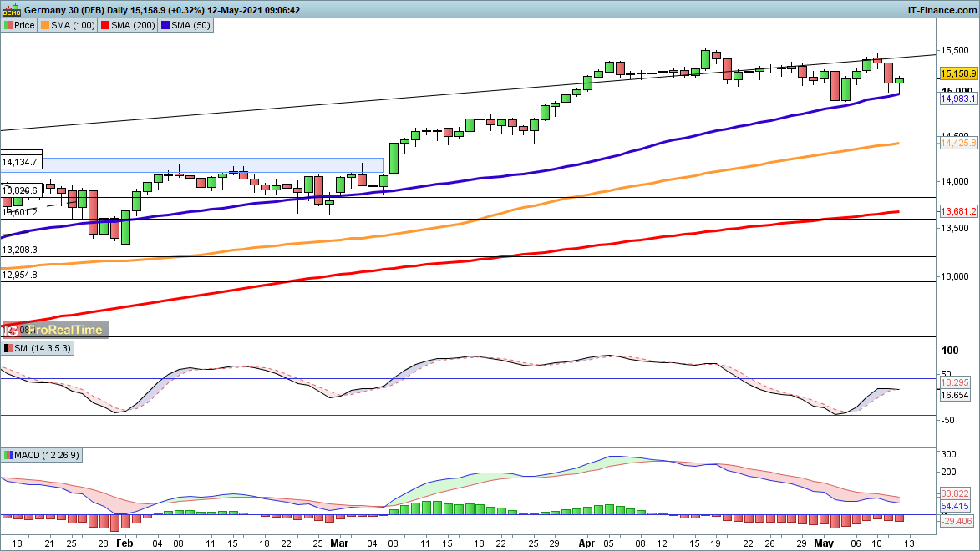Click the Apr label on date axis
The height and width of the screenshot is (551, 980).
click(x=587, y=542)
